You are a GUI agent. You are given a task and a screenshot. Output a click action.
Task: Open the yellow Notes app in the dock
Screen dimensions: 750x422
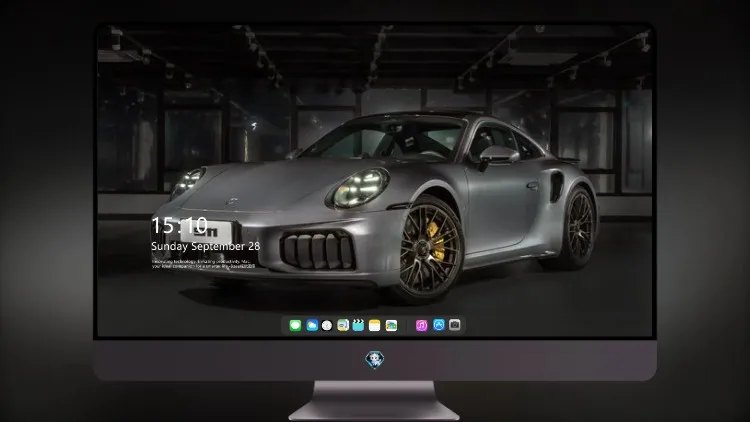click(375, 325)
